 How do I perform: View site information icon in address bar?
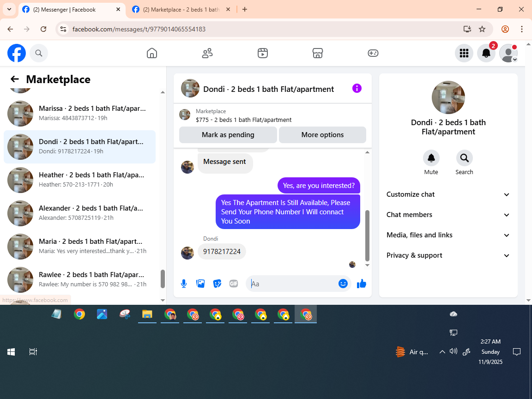(x=63, y=29)
